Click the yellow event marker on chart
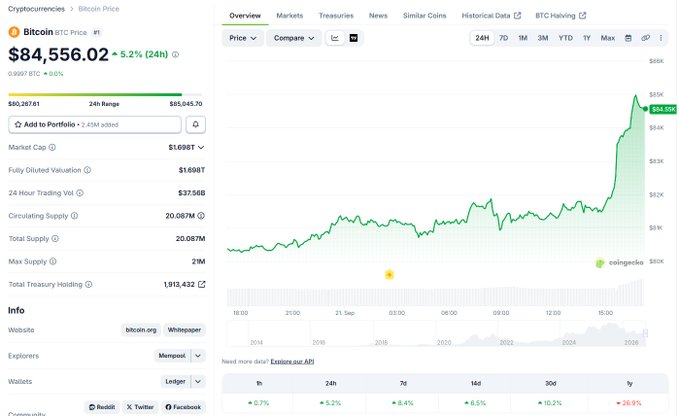 (389, 274)
